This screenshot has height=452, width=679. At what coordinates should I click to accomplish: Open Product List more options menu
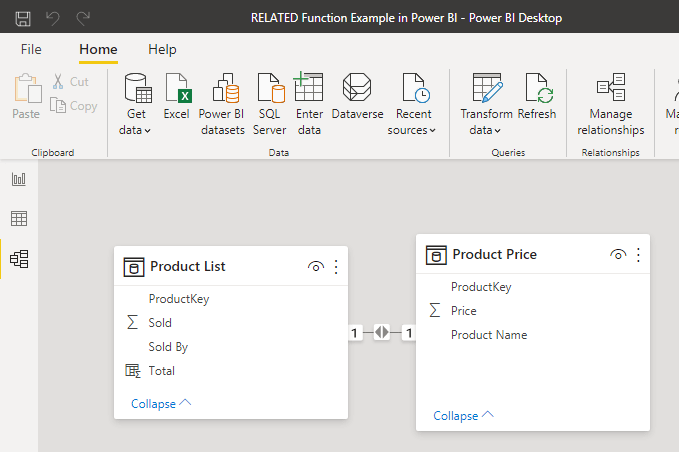coord(336,267)
